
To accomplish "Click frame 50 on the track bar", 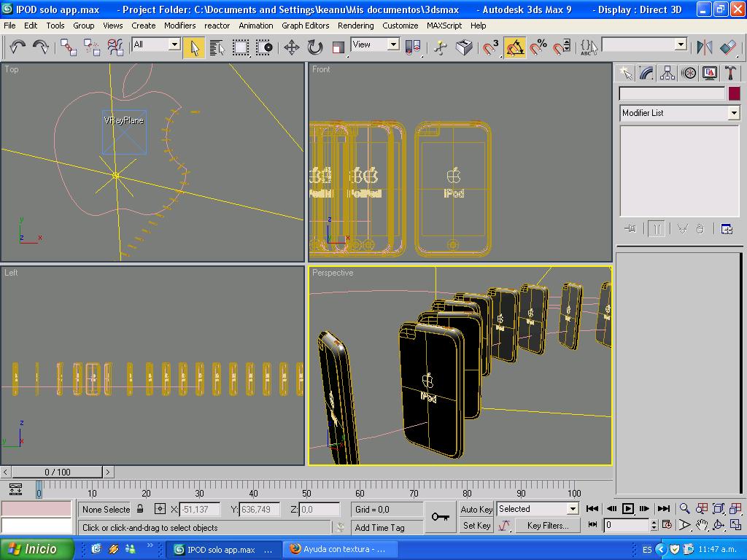I will [306, 488].
